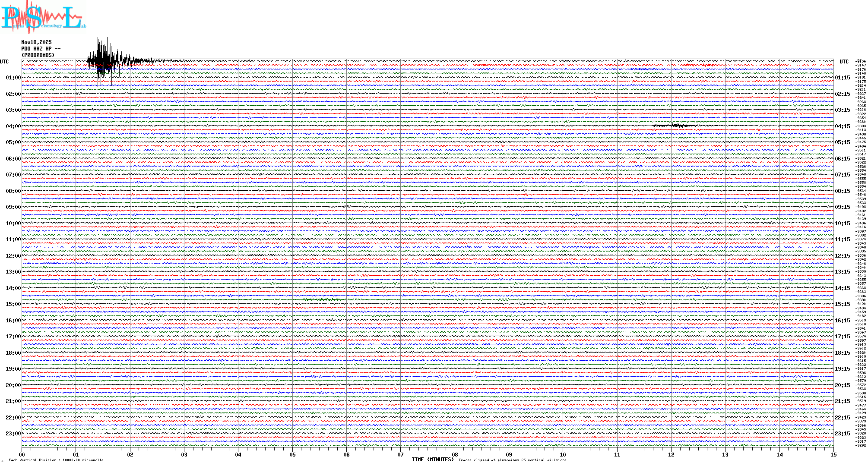This screenshot has height=466, width=868.
Task: Click the Traces clipped footer note
Action: pos(512,460)
